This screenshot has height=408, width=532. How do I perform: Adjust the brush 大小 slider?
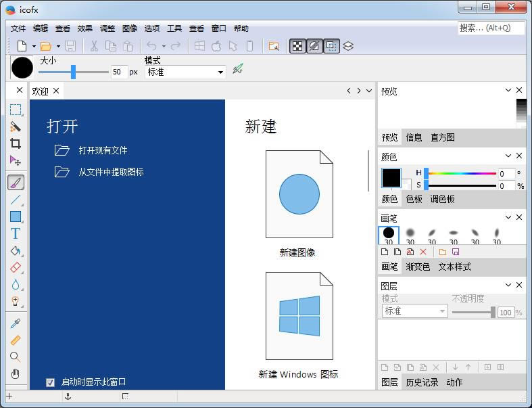tap(73, 72)
